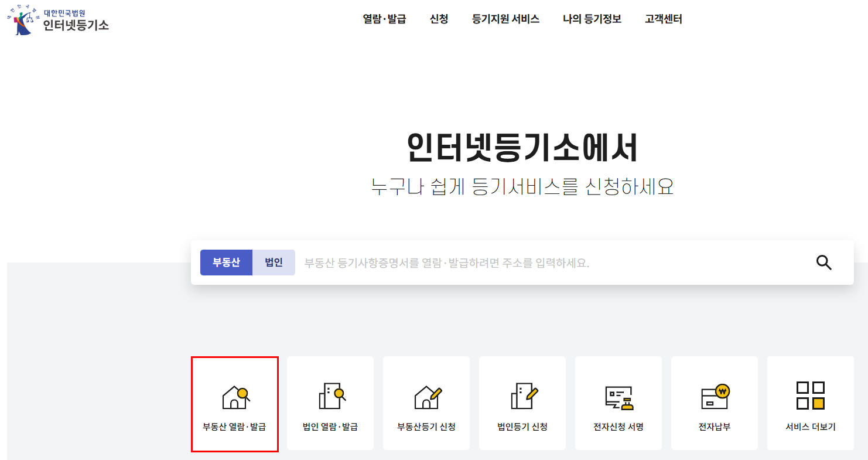Open the 고객센터 menu
The height and width of the screenshot is (460, 868).
coord(663,19)
